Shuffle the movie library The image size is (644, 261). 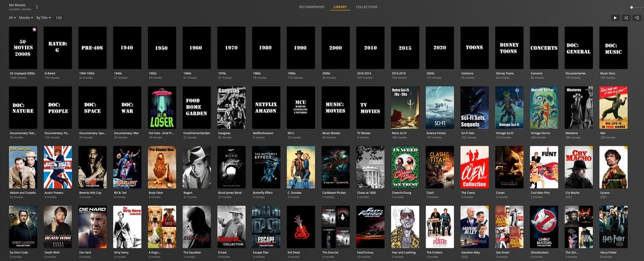[x=626, y=17]
